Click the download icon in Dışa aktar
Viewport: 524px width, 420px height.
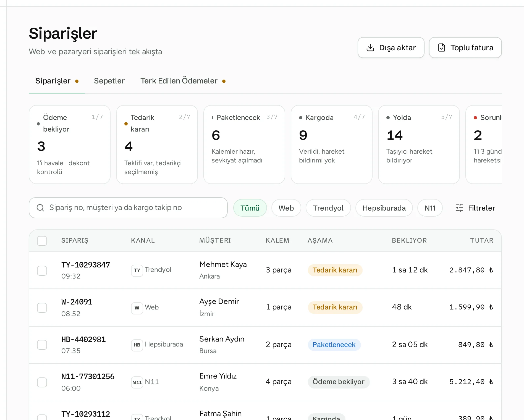[x=370, y=48]
